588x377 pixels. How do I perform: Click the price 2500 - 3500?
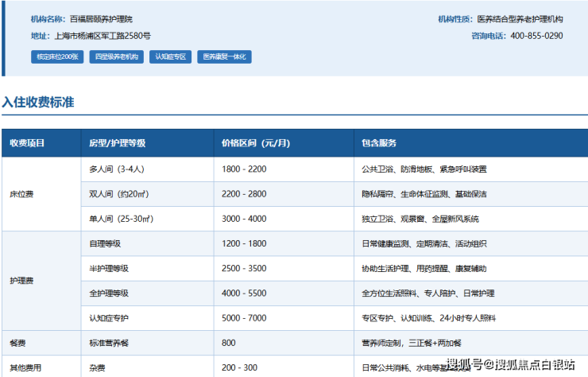coord(244,268)
